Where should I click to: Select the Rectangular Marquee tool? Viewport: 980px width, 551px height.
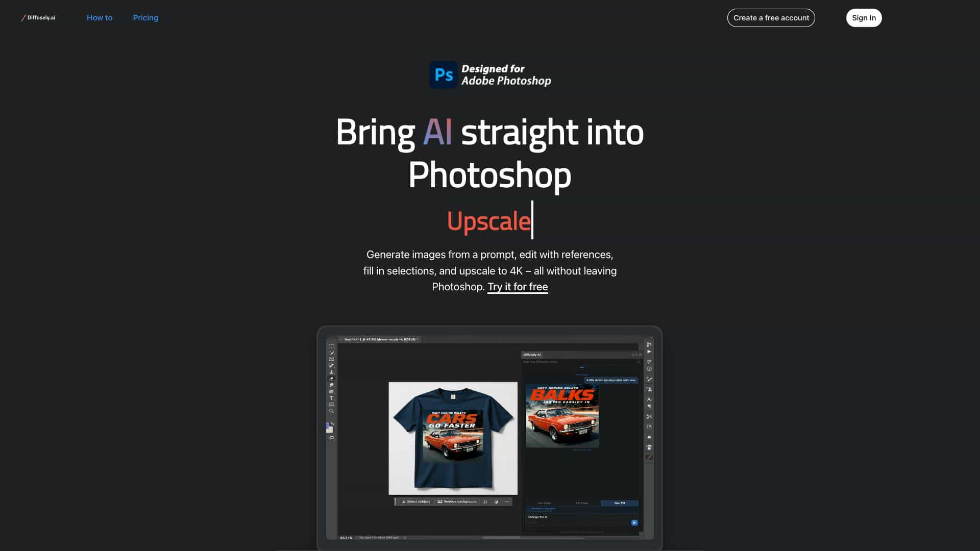(331, 346)
